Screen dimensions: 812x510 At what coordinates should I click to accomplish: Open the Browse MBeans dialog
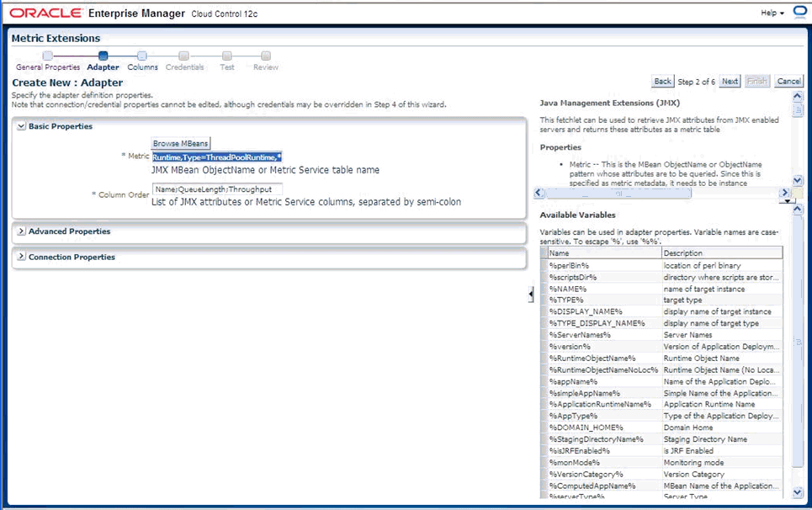[x=181, y=143]
